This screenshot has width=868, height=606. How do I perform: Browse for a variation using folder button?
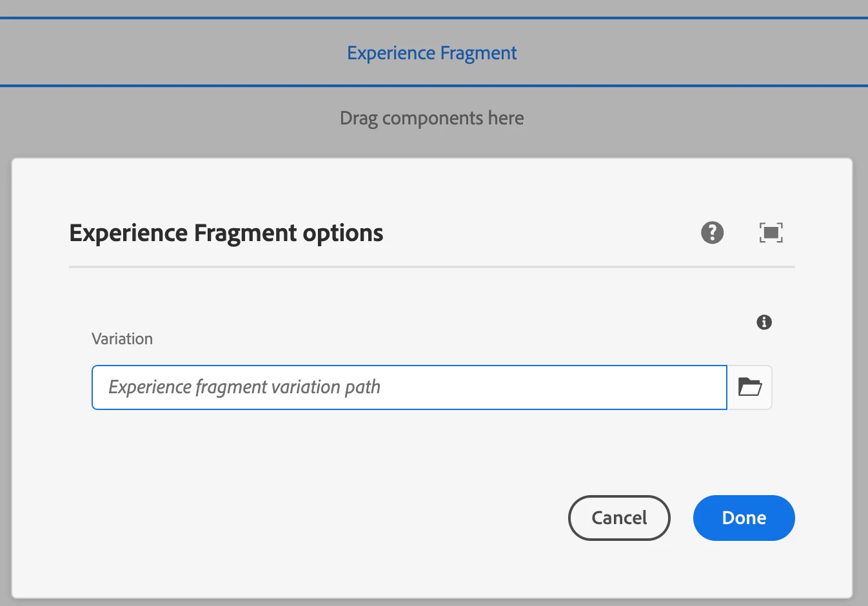pos(749,387)
